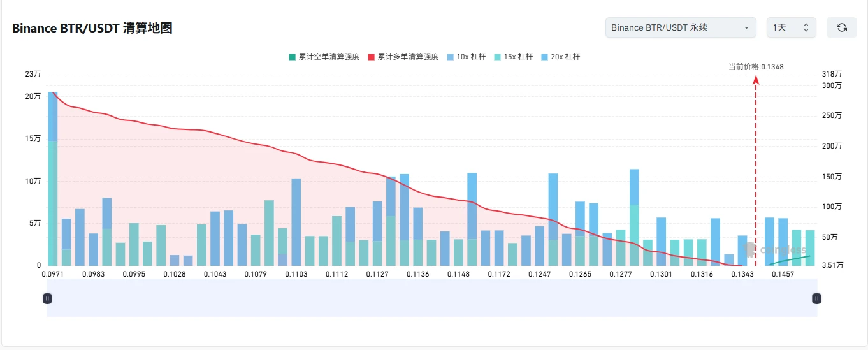Toggle the 累计多单清算强度 legend item
868x350 pixels.
click(x=403, y=57)
